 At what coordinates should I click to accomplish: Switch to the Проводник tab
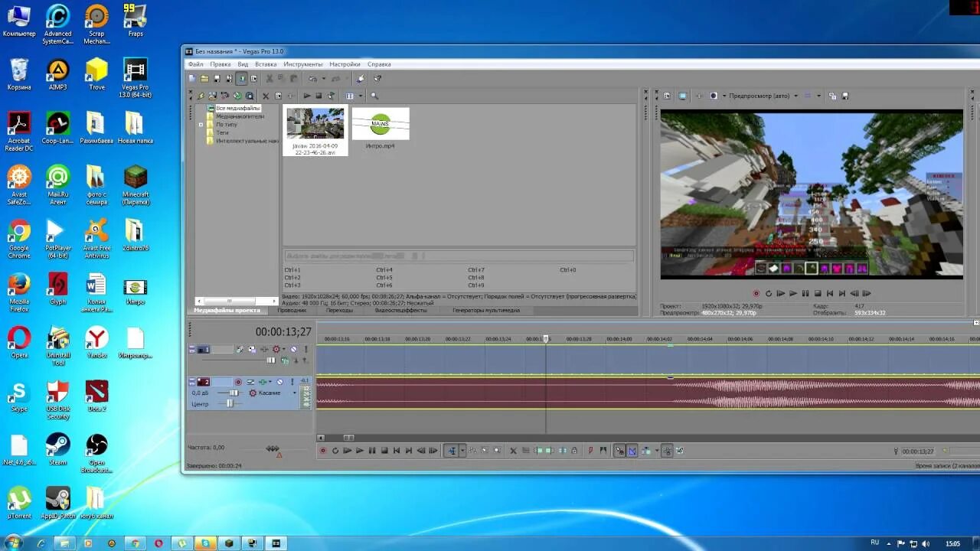tap(292, 311)
